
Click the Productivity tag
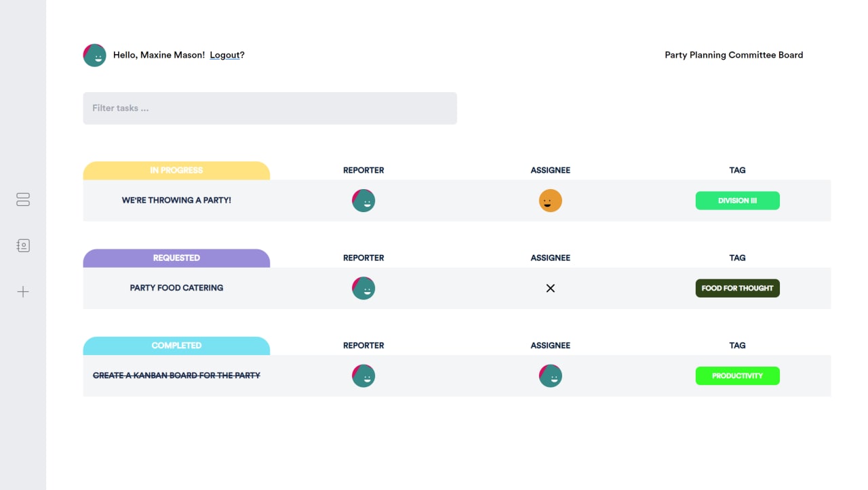737,375
